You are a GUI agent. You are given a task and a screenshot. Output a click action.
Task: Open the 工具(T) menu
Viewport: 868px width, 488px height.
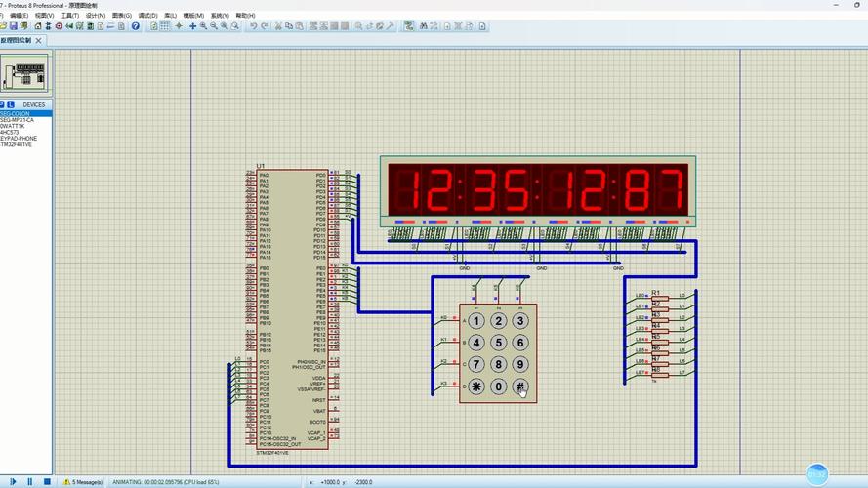(69, 16)
